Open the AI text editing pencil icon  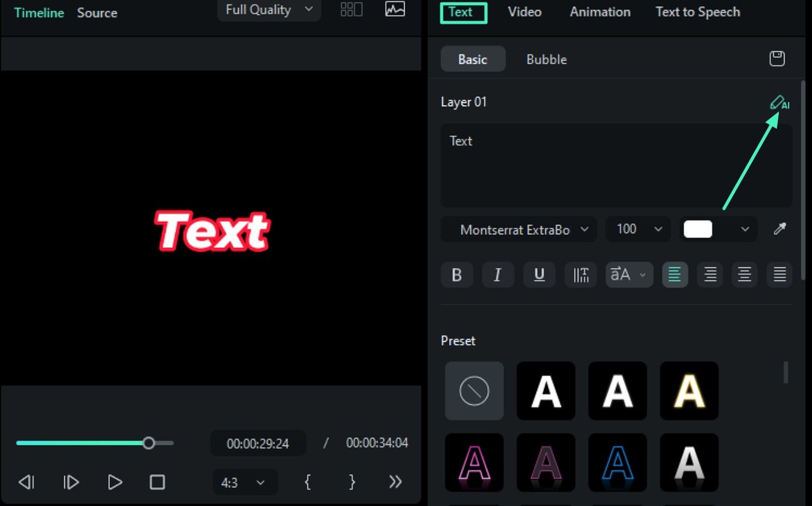[779, 103]
